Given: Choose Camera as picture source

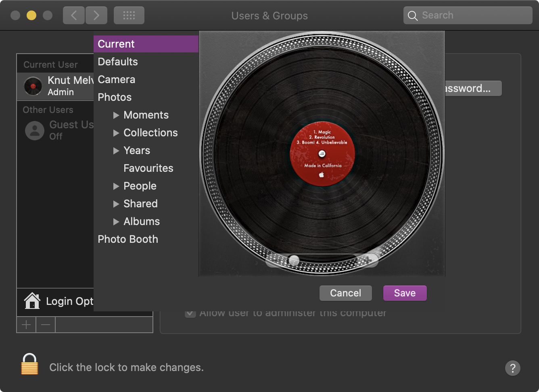Looking at the screenshot, I should click(146, 79).
